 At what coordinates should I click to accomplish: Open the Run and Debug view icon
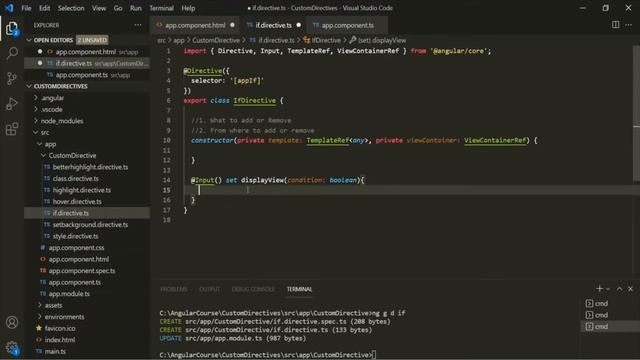click(x=12, y=104)
